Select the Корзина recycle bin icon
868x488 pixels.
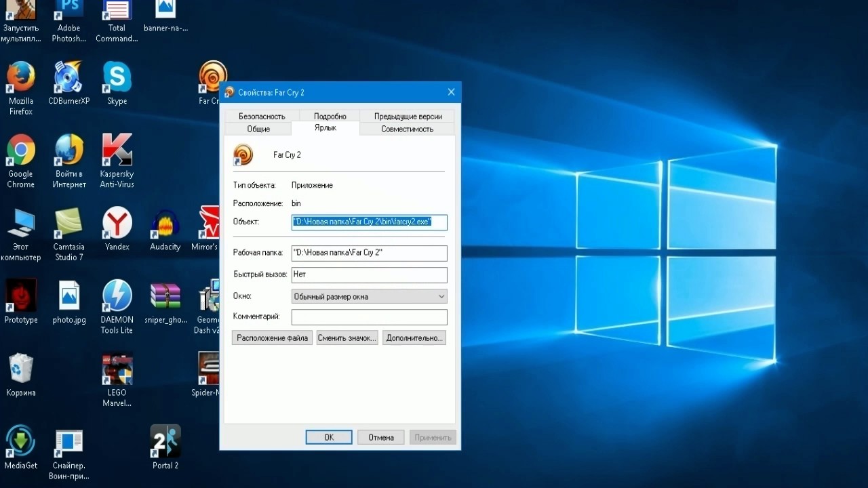[x=21, y=375]
